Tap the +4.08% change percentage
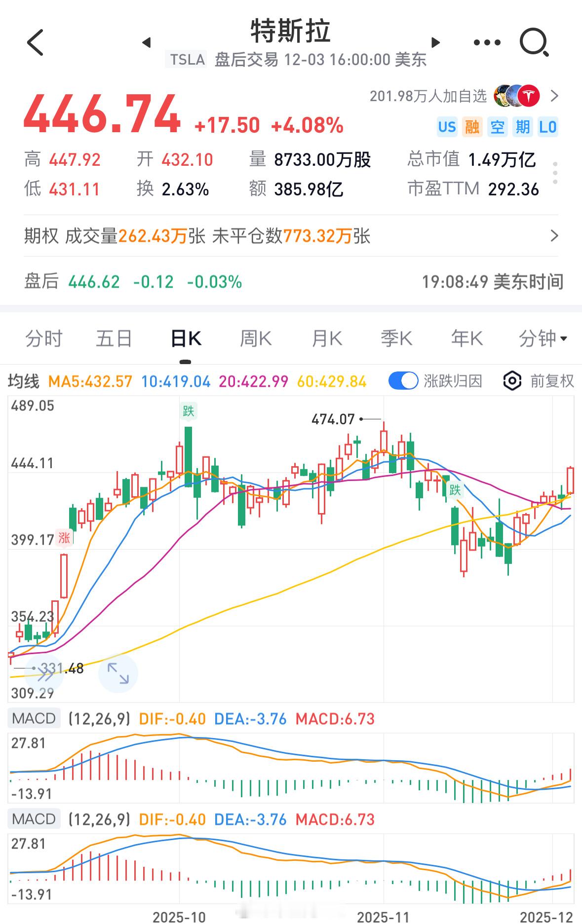 click(x=307, y=125)
